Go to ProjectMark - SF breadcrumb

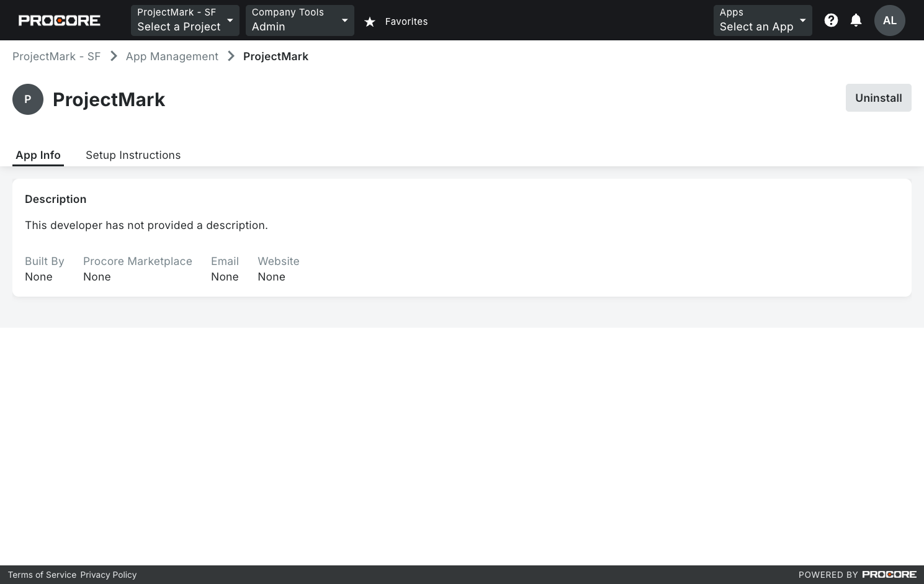[56, 56]
